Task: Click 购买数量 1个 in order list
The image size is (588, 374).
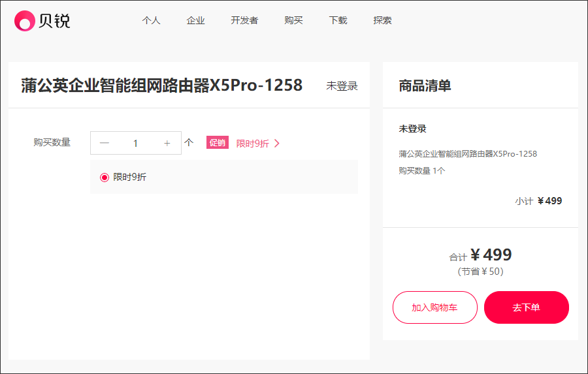Action: [422, 171]
